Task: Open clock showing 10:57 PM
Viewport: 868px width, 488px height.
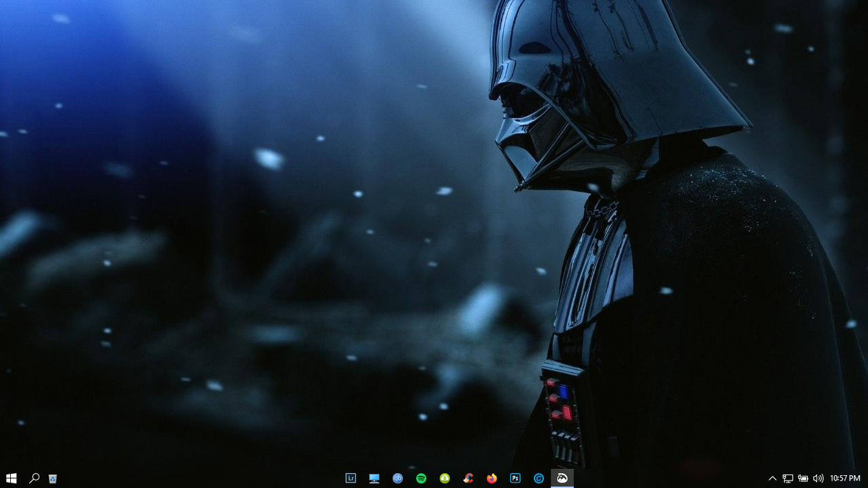Action: click(845, 479)
